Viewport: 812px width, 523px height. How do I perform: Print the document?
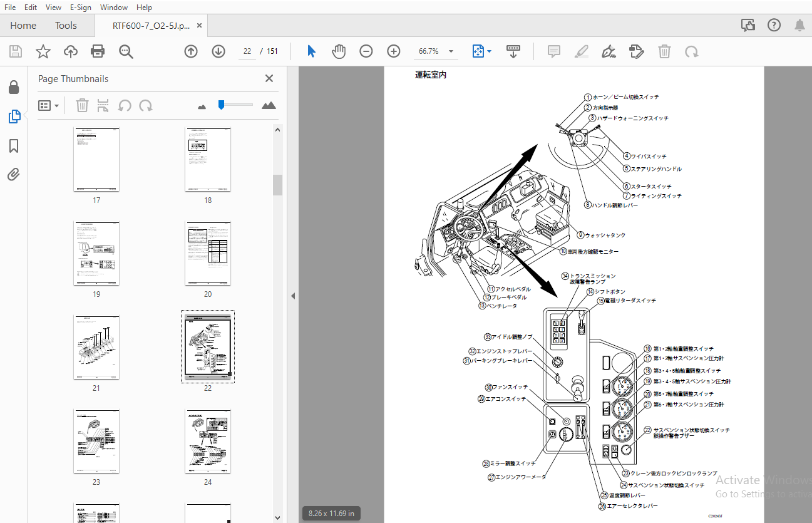click(x=98, y=51)
